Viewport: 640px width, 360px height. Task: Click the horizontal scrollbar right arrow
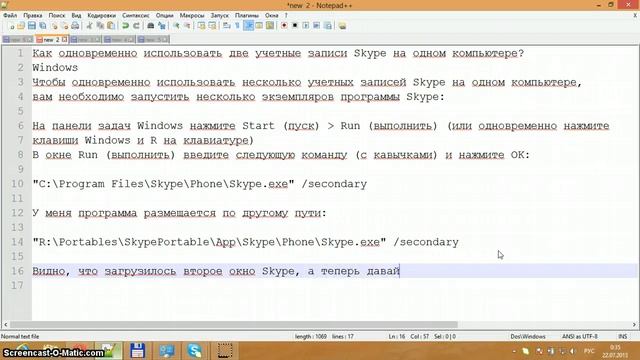point(634,325)
